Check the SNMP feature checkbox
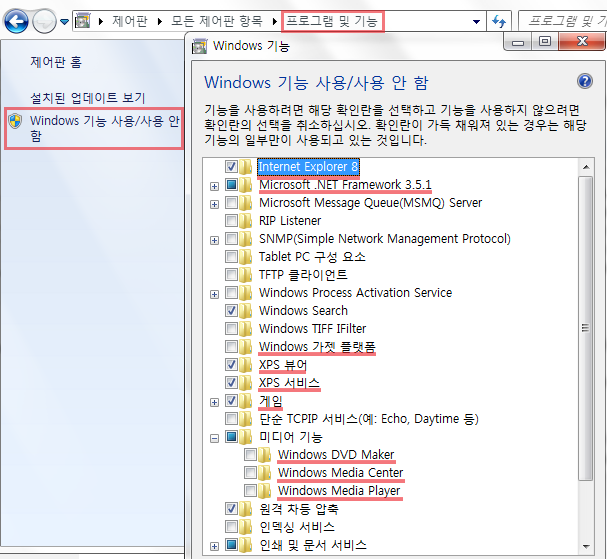Viewport: 607px width, 559px height. (231, 238)
